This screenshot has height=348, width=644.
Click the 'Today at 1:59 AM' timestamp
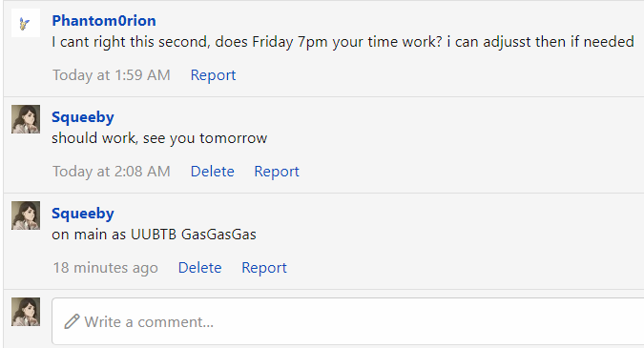112,75
